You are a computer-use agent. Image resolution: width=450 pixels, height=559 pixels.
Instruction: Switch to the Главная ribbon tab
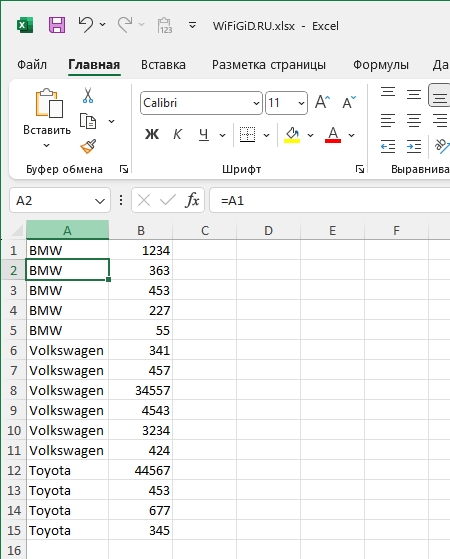[94, 65]
